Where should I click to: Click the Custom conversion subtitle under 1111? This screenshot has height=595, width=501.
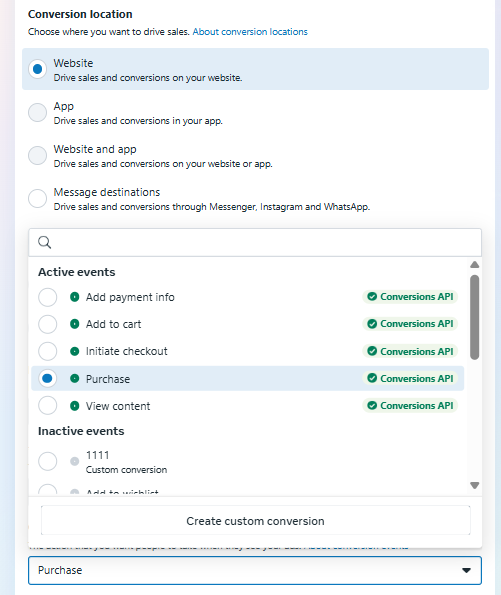point(126,470)
